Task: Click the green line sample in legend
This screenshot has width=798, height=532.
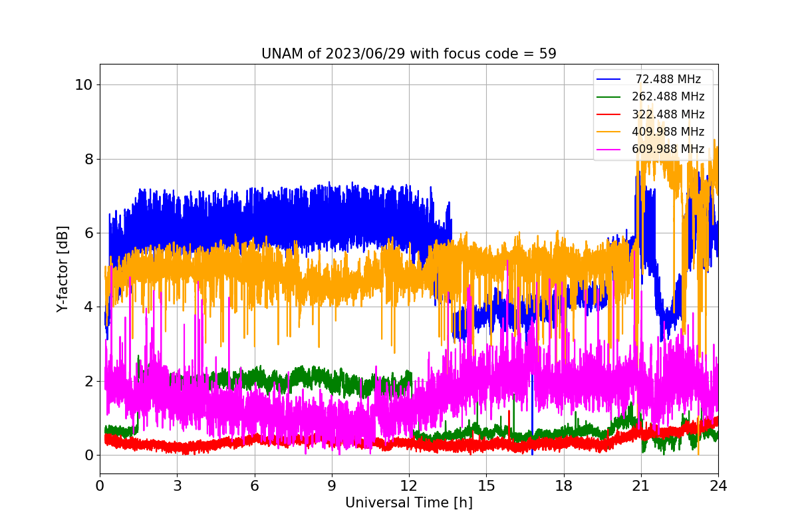Action: tap(609, 96)
